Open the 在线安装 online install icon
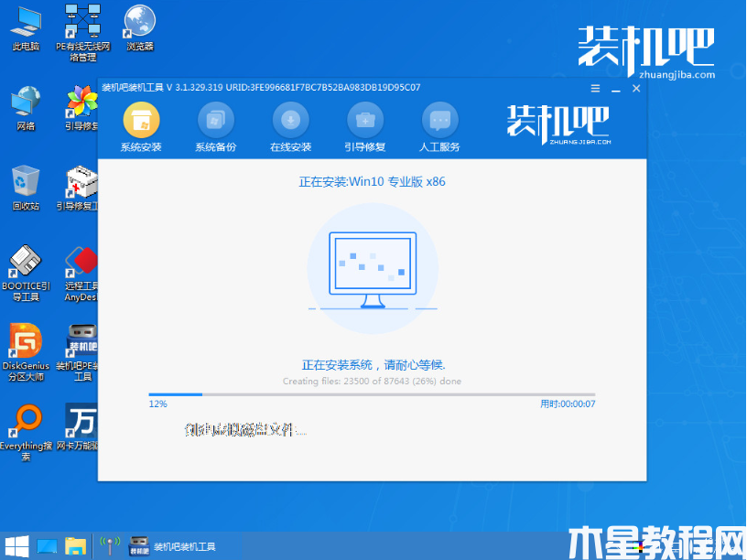The height and width of the screenshot is (560, 747). [290, 120]
